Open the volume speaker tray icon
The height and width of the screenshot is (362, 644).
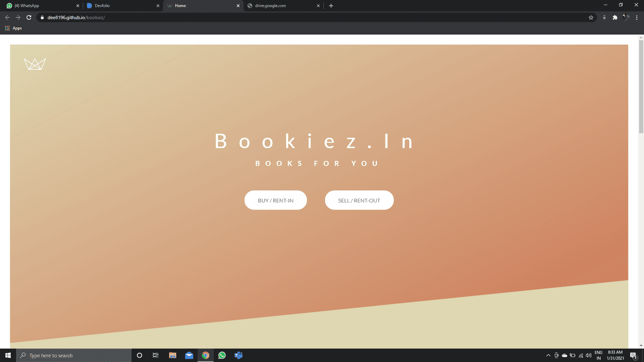pos(589,355)
